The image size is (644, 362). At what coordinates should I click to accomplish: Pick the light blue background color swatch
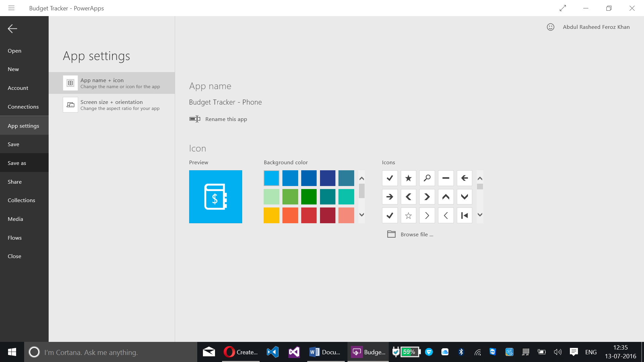(271, 178)
